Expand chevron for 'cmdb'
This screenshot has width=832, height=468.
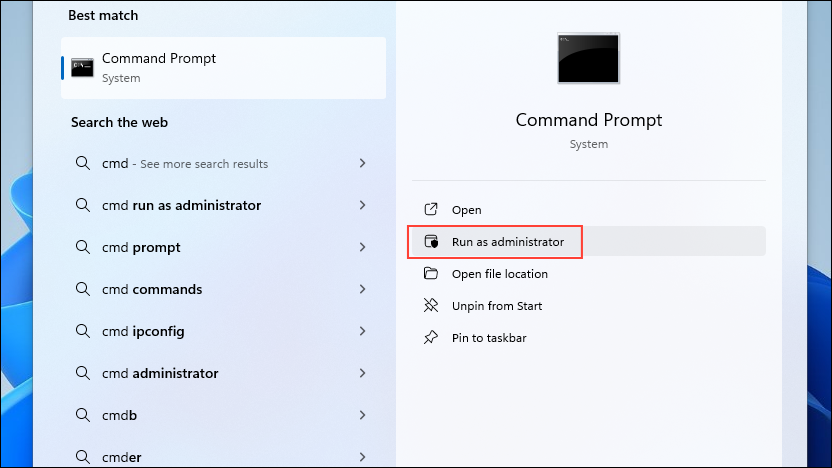point(362,415)
